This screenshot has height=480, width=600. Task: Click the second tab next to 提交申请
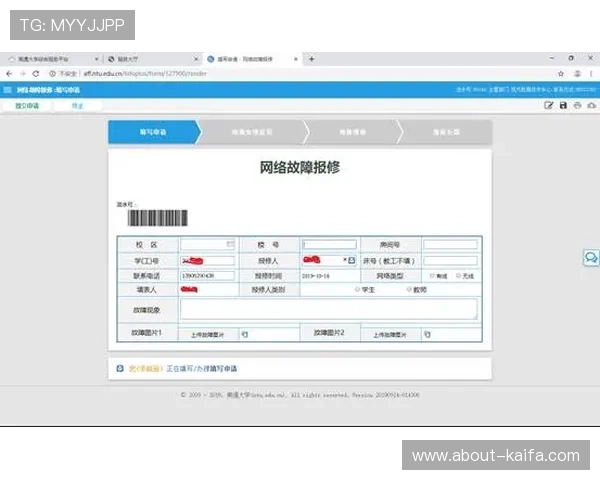point(77,105)
